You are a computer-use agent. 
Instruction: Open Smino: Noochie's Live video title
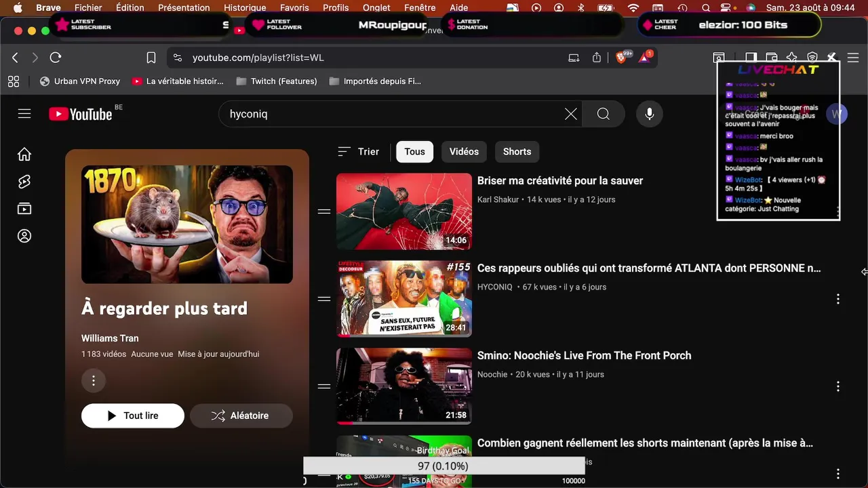(585, 356)
